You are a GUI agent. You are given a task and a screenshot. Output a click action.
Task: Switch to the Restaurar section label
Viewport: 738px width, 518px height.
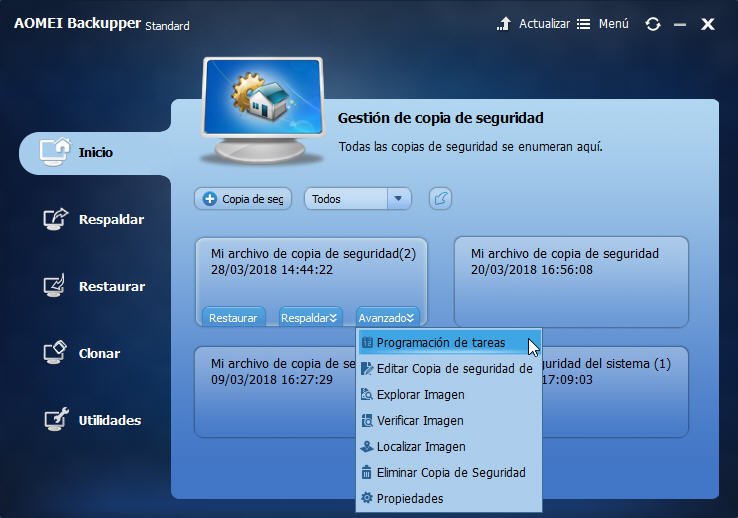tap(112, 287)
